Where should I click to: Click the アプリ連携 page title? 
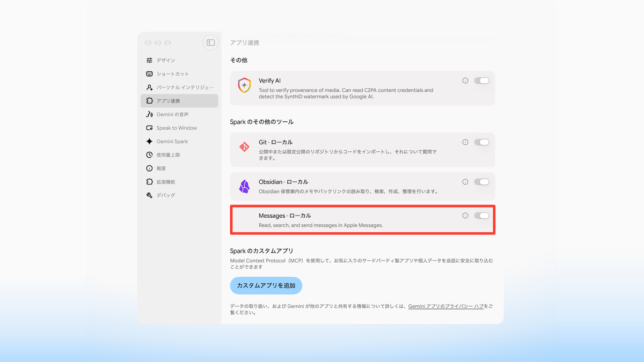click(x=245, y=42)
